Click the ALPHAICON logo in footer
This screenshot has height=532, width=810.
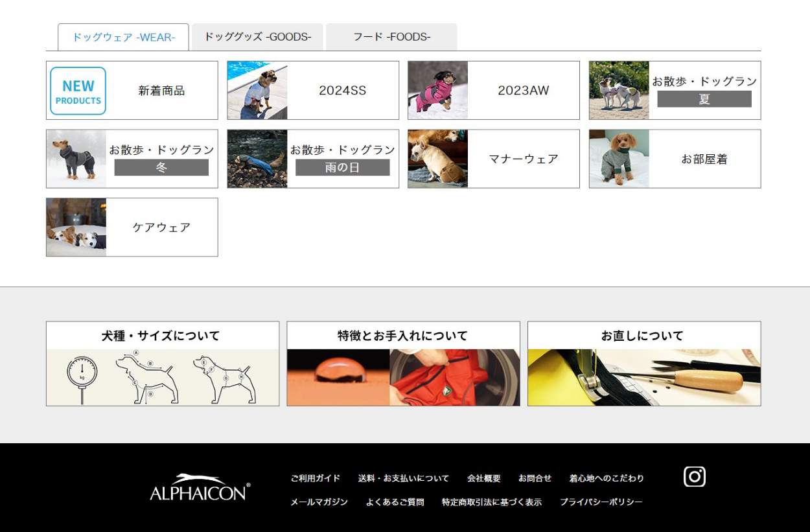200,488
